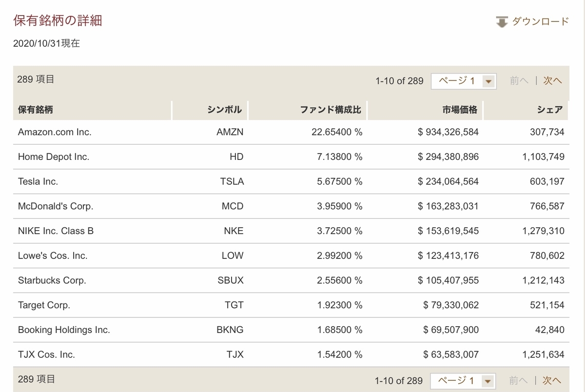Click the 3.72500 % fund ratio value

point(339,231)
